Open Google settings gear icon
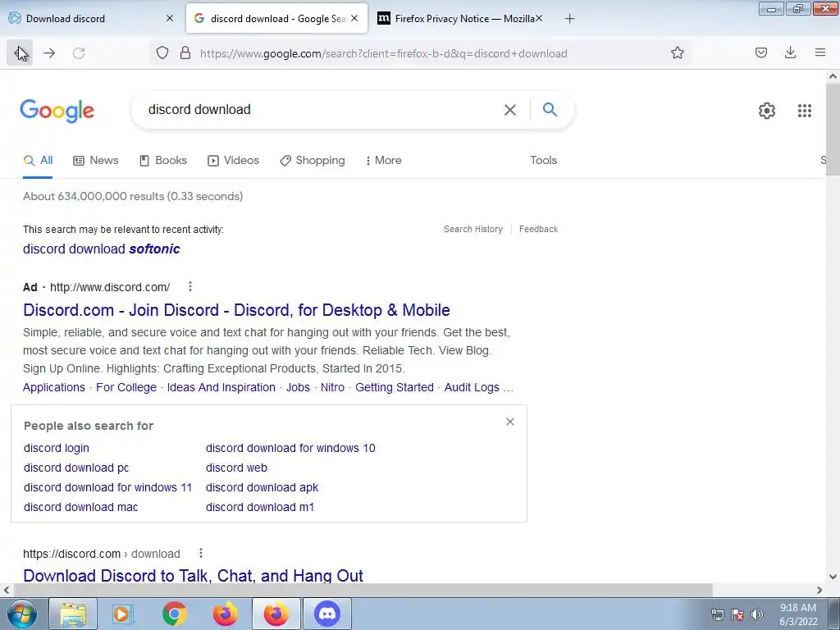 (767, 111)
